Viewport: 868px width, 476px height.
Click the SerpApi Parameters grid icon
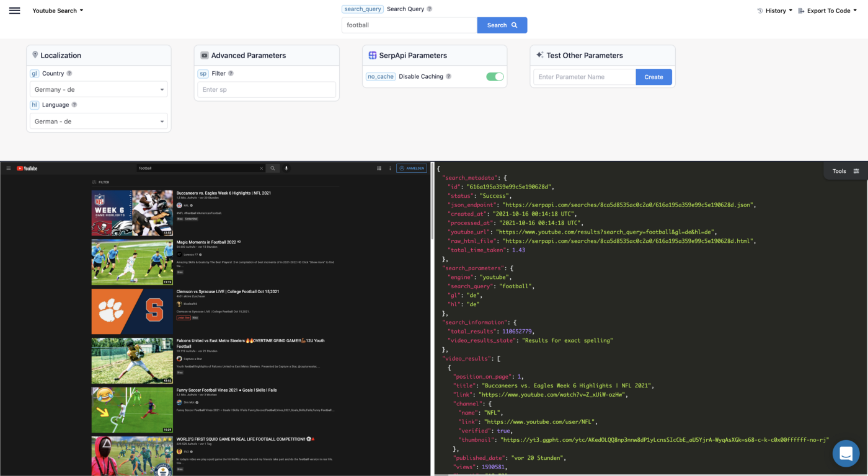[x=373, y=55]
